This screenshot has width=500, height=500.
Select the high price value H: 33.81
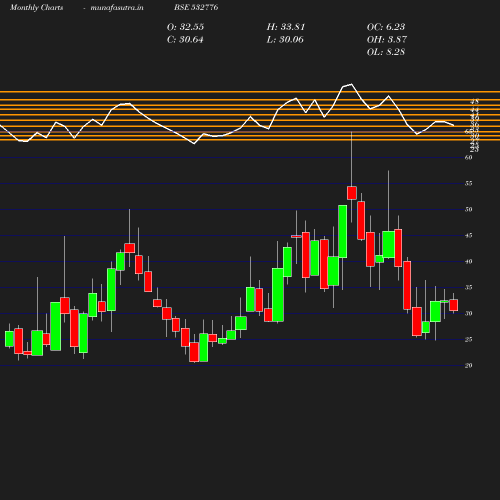[286, 27]
